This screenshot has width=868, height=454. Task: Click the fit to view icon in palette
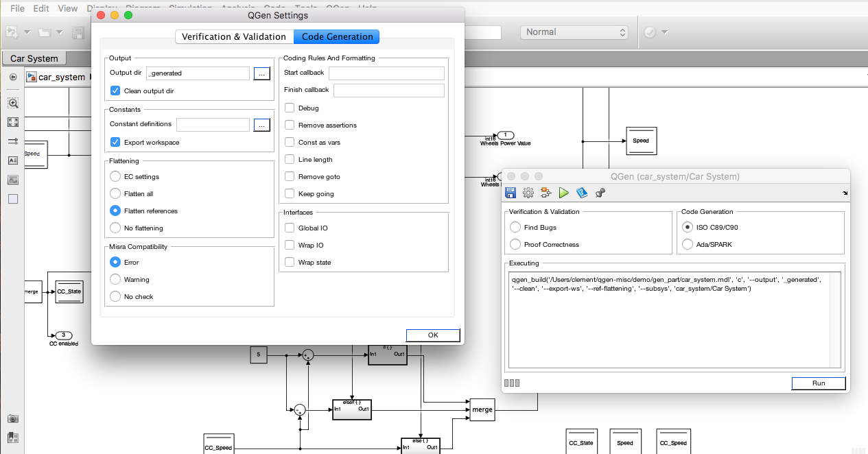[13, 122]
